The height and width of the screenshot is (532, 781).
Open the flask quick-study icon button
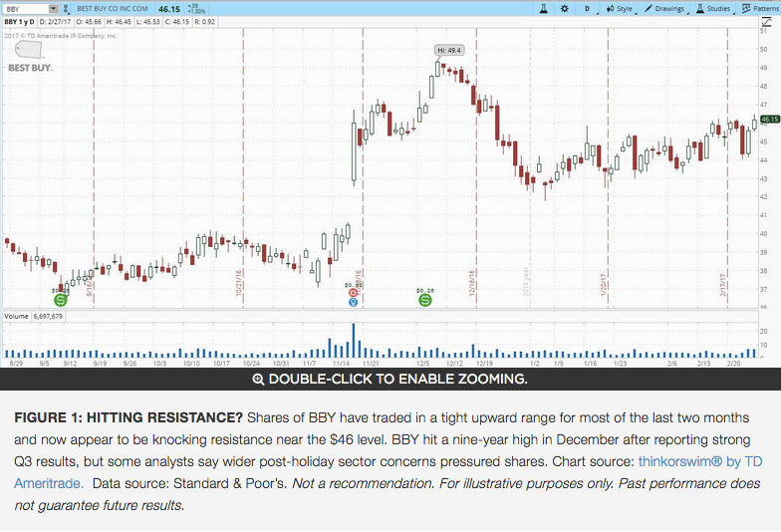click(544, 8)
